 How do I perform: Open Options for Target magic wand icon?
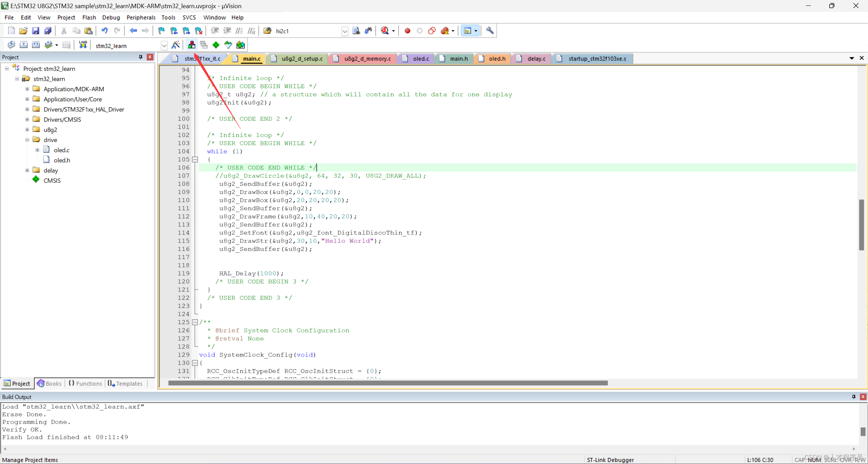[x=176, y=45]
